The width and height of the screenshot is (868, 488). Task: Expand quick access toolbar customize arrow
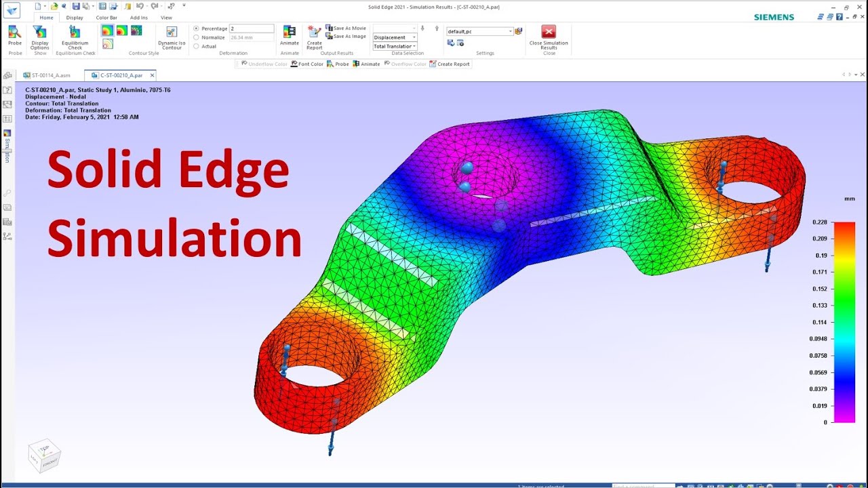tap(184, 5)
